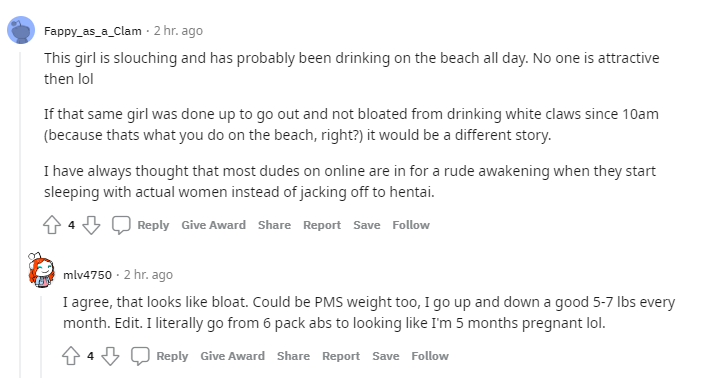This screenshot has height=378, width=714.
Task: Open mlv4750's red-haired avatar
Action: point(41,271)
